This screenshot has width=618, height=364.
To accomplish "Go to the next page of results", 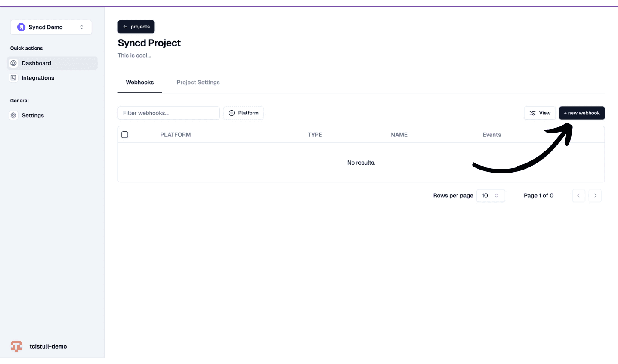I will [595, 196].
